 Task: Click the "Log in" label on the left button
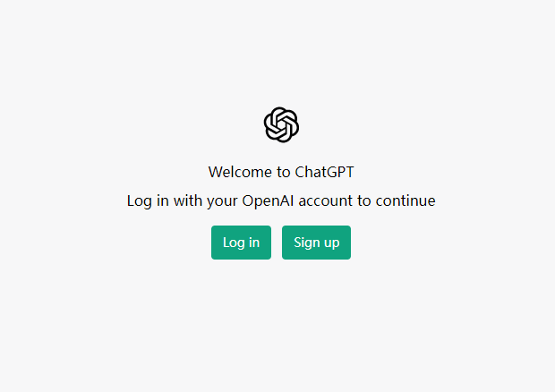pyautogui.click(x=241, y=243)
